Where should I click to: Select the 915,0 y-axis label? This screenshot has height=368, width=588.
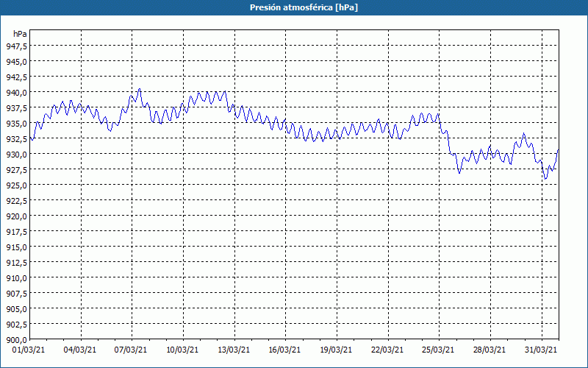[x=16, y=247]
